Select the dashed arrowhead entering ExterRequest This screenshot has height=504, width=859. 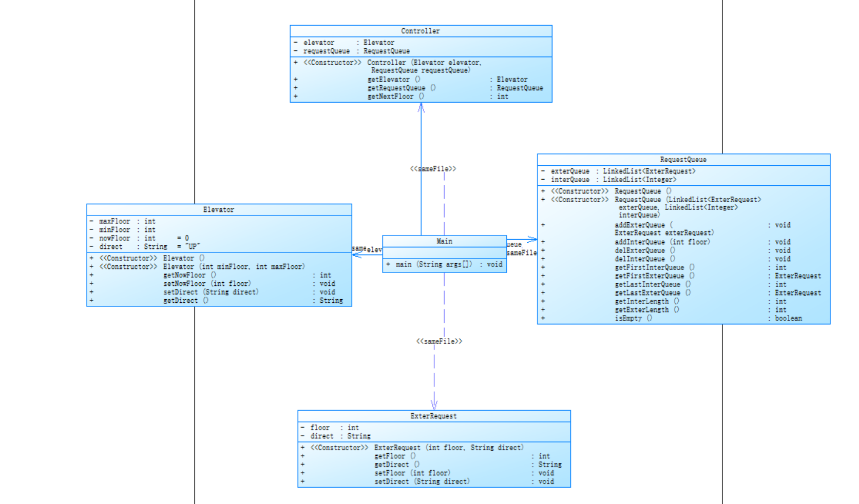pyautogui.click(x=434, y=405)
